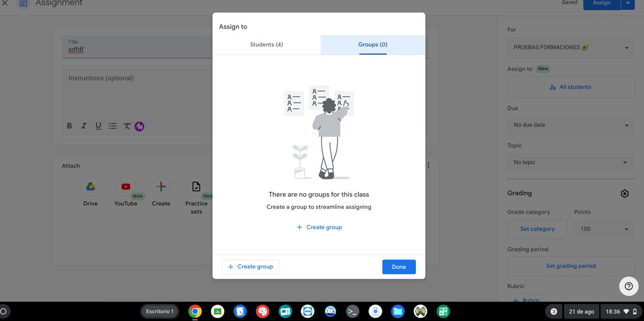Viewport: 644px width, 321px height.
Task: Click the All students button
Action: click(571, 87)
